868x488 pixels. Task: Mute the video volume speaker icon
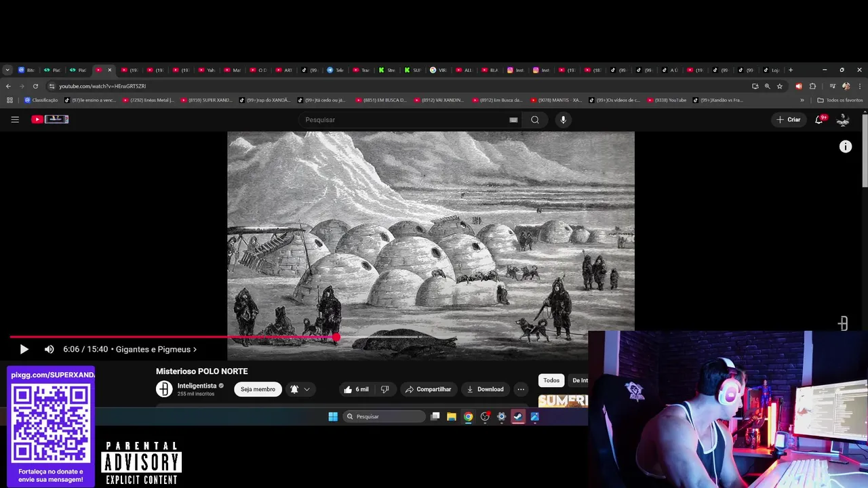click(49, 349)
